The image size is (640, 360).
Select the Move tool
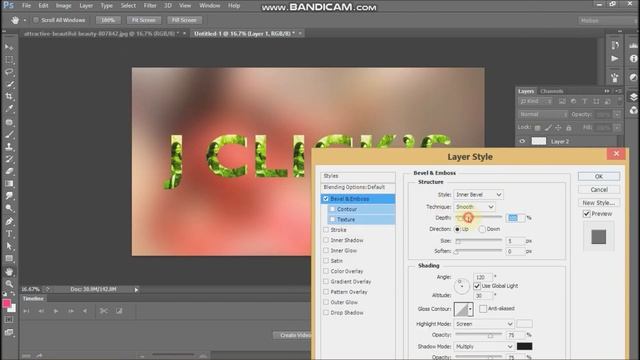click(x=9, y=47)
